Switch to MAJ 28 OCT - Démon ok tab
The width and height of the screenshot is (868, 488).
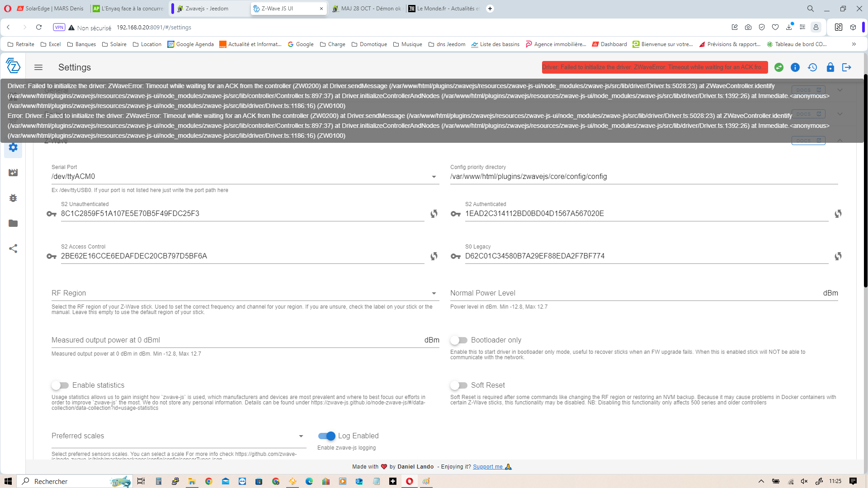pos(367,9)
